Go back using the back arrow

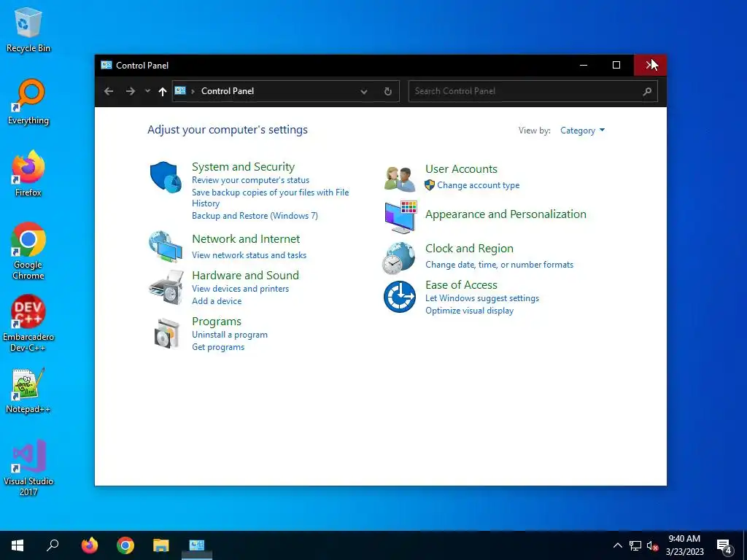[109, 91]
